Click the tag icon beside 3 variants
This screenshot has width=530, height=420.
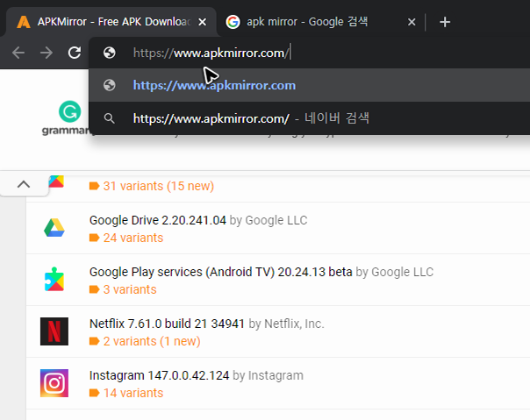point(94,289)
